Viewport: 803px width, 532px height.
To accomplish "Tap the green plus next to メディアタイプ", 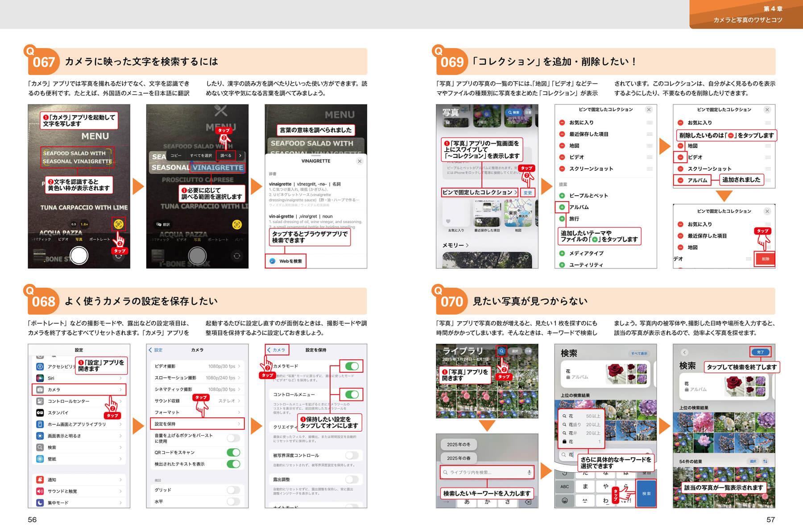I will (x=562, y=253).
